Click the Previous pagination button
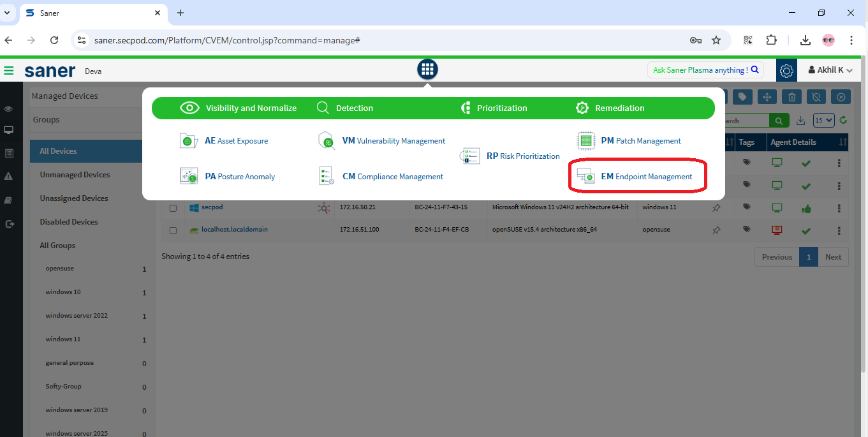Image resolution: width=868 pixels, height=437 pixels. tap(777, 257)
